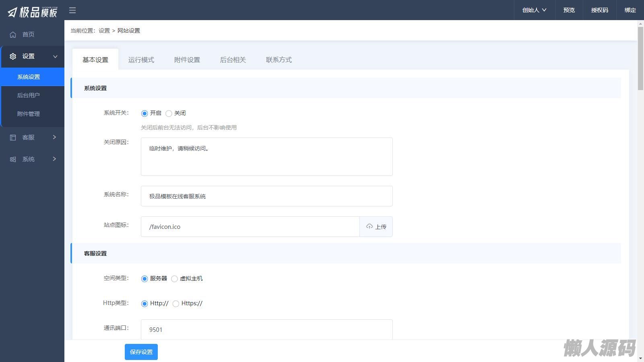Click the cloud upload icon
The image size is (644, 362).
pos(369,226)
